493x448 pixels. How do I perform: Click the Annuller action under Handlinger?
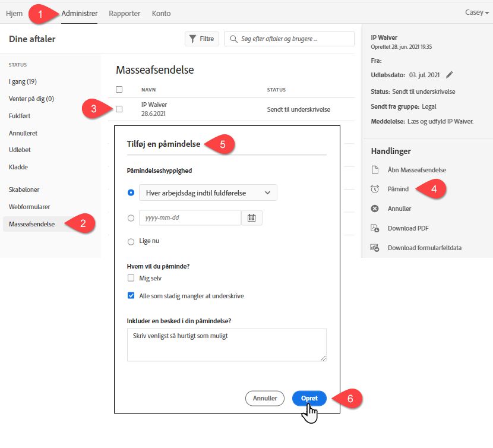click(399, 209)
